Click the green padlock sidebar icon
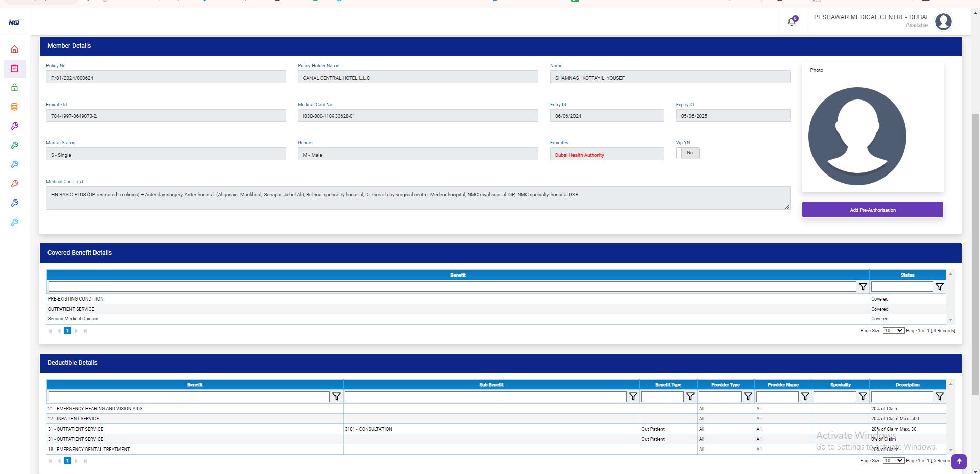 [14, 88]
